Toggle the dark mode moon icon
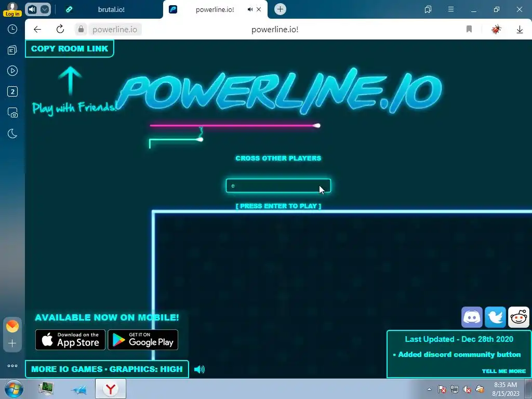Viewport: 532px width, 399px height. pyautogui.click(x=12, y=134)
